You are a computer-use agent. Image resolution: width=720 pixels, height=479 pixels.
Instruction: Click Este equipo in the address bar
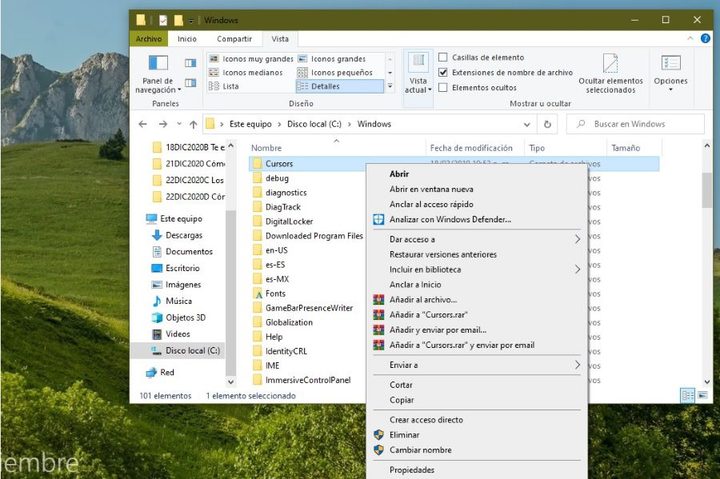pyautogui.click(x=250, y=124)
